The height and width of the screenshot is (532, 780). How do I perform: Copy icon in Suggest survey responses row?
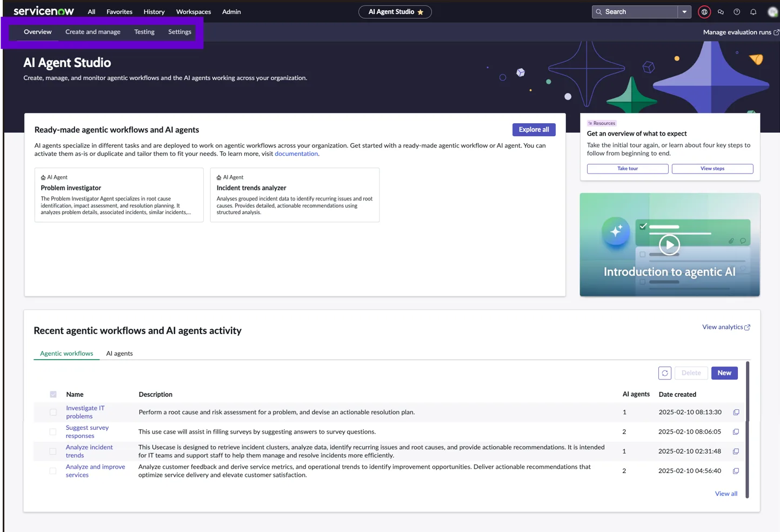[x=736, y=432]
